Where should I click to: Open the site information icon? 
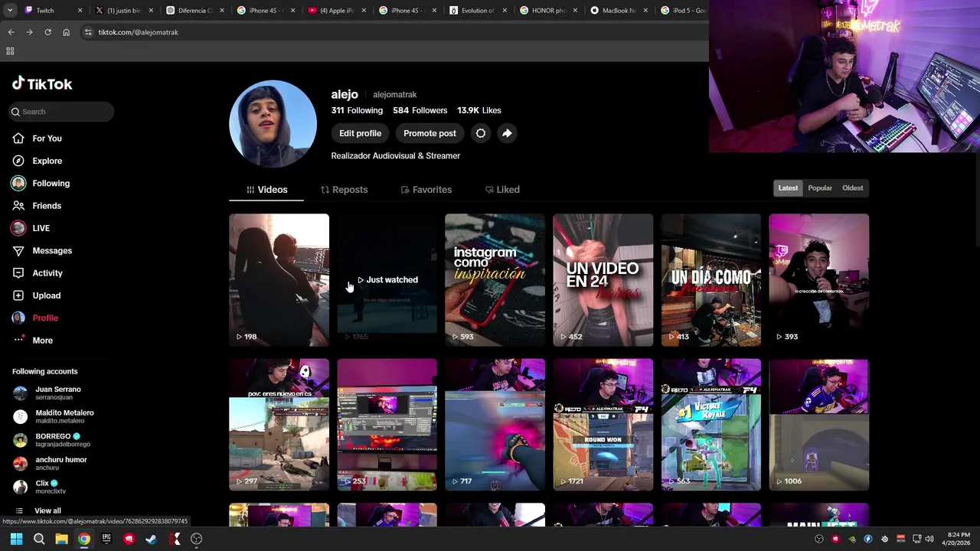click(88, 32)
